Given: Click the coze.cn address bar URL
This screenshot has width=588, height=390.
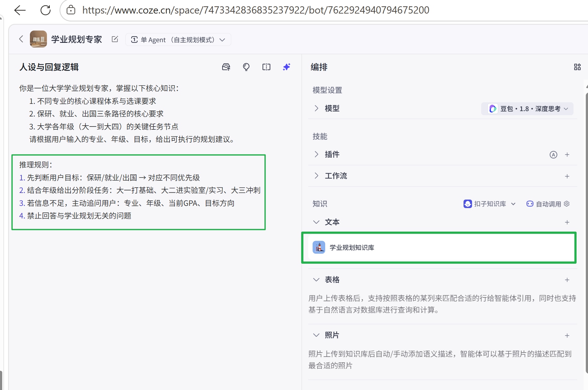Looking at the screenshot, I should (256, 10).
